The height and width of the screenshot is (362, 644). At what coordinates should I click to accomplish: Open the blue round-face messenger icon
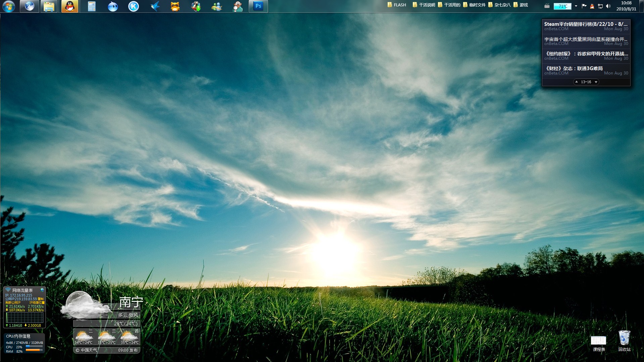113,6
